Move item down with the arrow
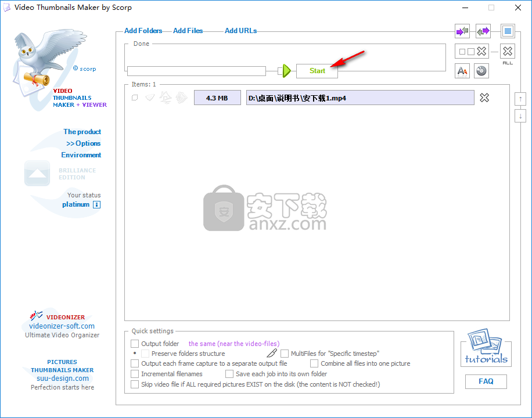This screenshot has width=532, height=418. click(520, 116)
